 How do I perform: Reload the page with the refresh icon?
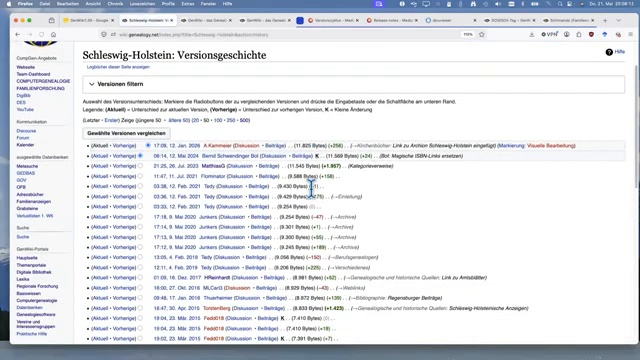[41, 35]
